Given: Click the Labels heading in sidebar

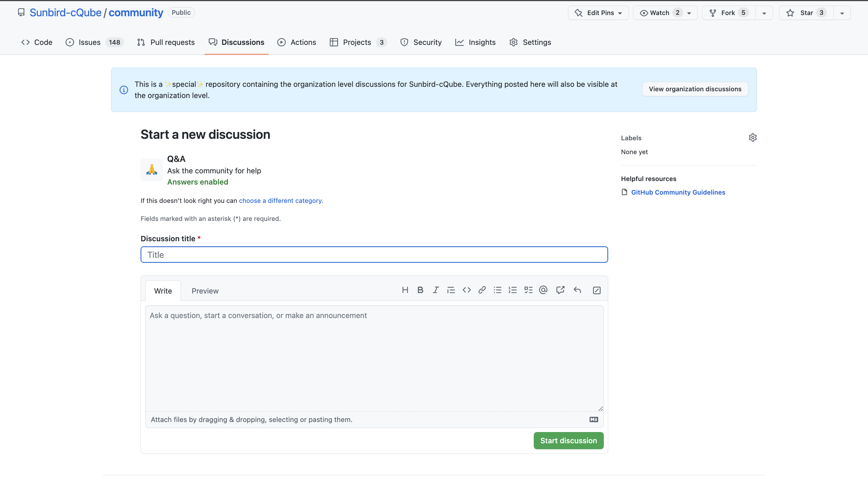Looking at the screenshot, I should (x=631, y=138).
